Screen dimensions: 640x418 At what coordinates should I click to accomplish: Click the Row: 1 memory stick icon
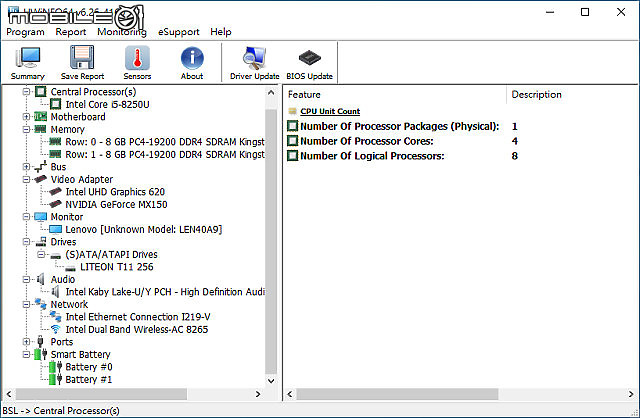[55, 154]
